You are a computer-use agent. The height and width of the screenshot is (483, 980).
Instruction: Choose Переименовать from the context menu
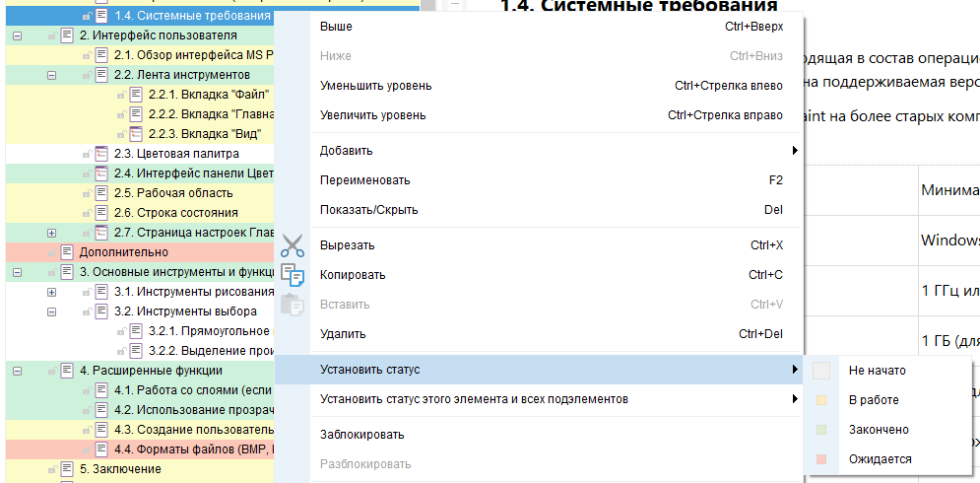[365, 180]
